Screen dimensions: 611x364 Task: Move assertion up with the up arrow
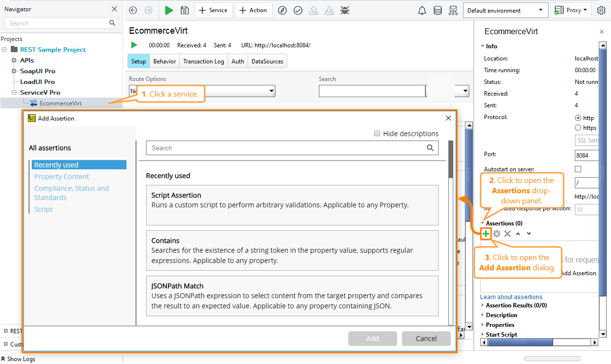pyautogui.click(x=518, y=234)
